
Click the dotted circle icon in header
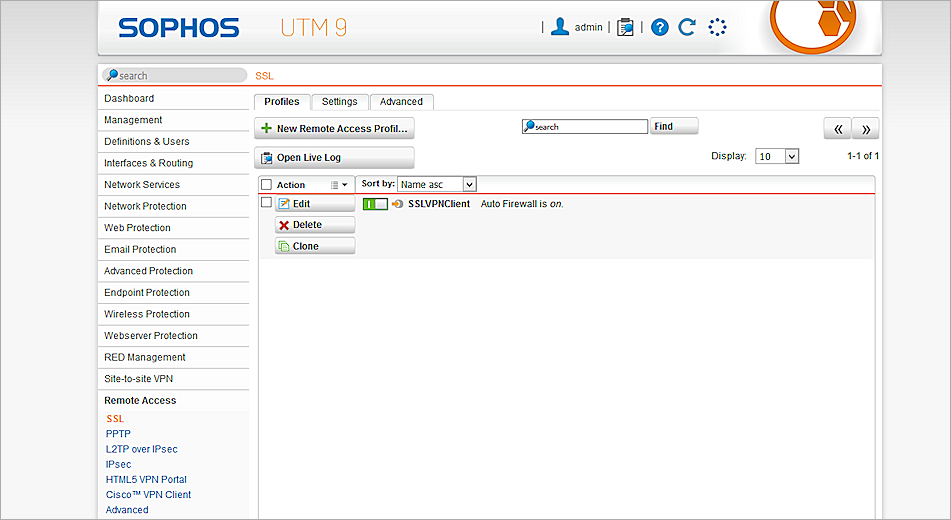coord(717,27)
